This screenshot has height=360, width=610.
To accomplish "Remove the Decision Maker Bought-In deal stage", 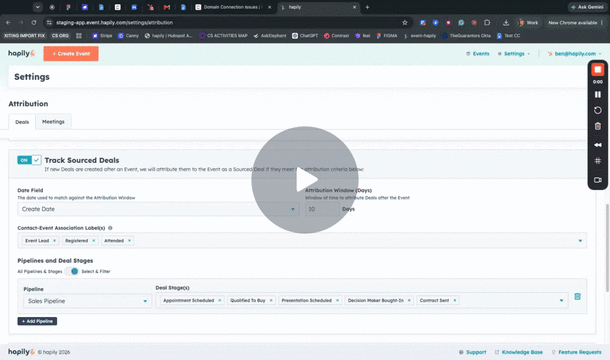I will point(409,300).
